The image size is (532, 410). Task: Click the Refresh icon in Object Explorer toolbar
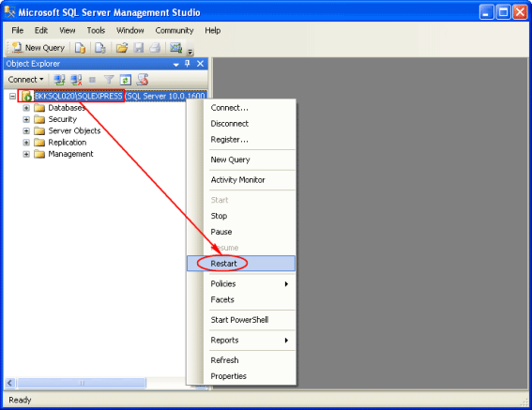pos(126,80)
